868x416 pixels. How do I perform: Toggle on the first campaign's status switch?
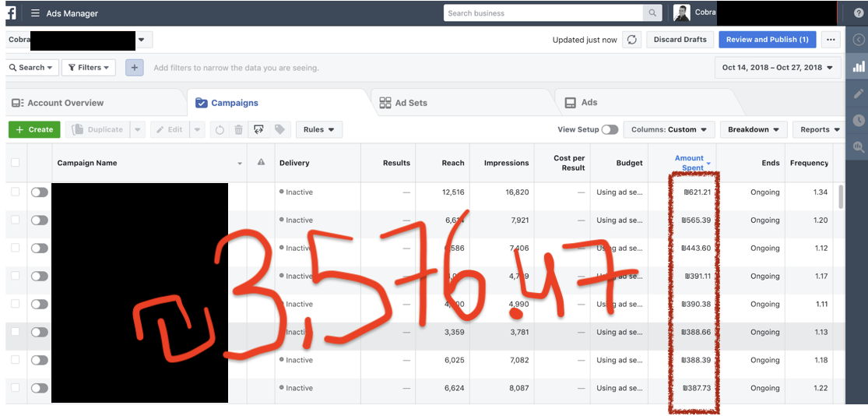(39, 192)
